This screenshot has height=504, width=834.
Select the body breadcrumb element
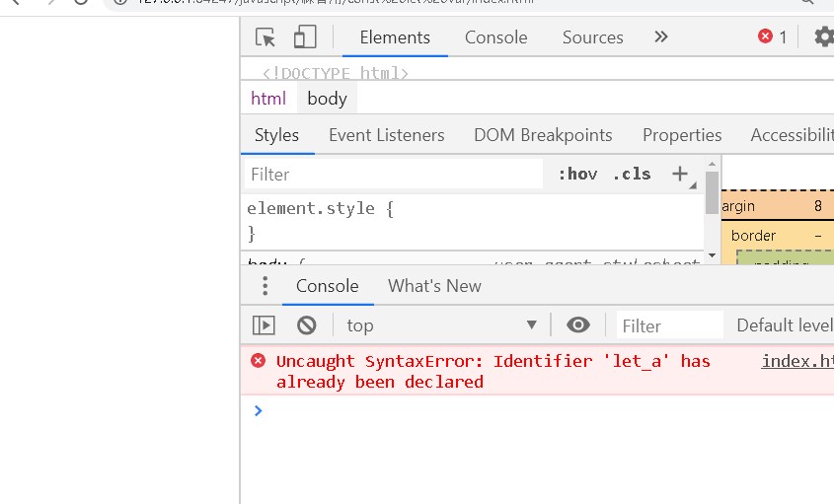pos(327,99)
